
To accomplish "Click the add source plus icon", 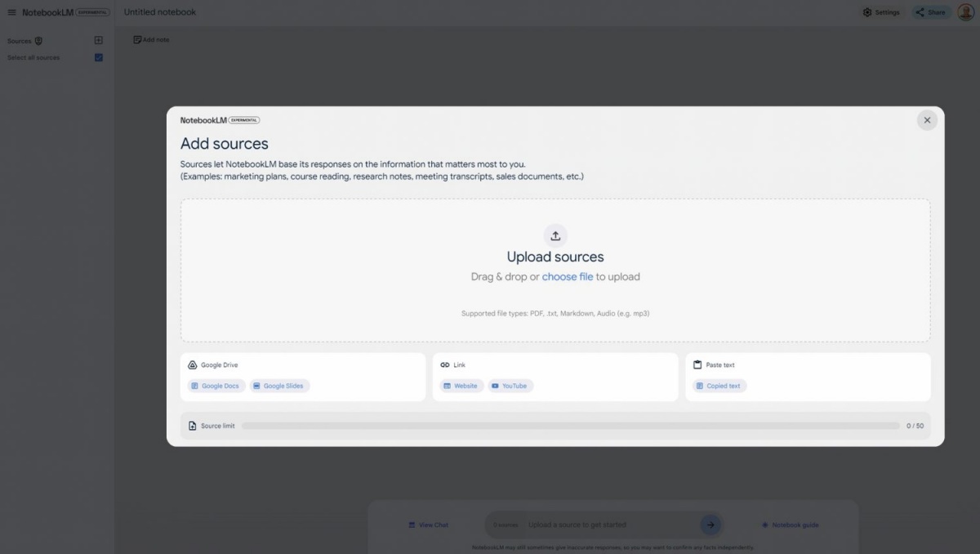I will pos(99,40).
